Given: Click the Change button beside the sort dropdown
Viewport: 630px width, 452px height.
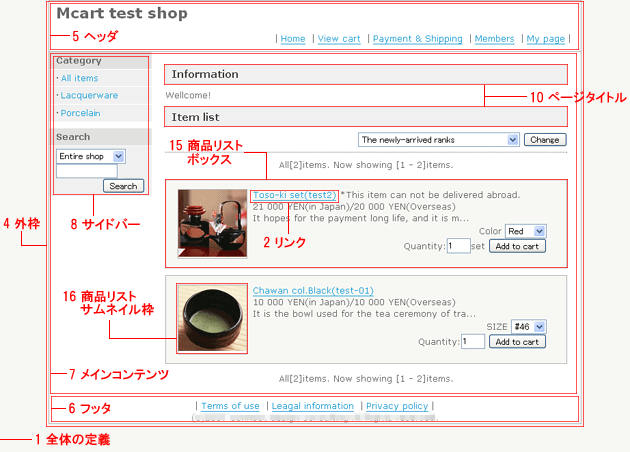Looking at the screenshot, I should click(545, 140).
